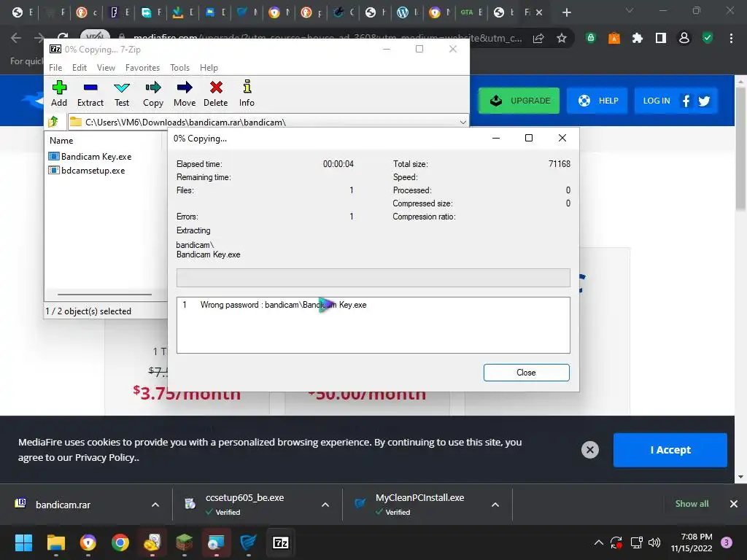
Task: Click the orange extension icon in Chrome toolbar
Action: pos(614,38)
